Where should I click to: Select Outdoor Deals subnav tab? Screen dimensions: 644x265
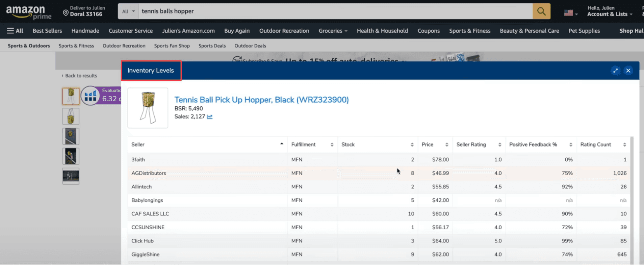[250, 46]
